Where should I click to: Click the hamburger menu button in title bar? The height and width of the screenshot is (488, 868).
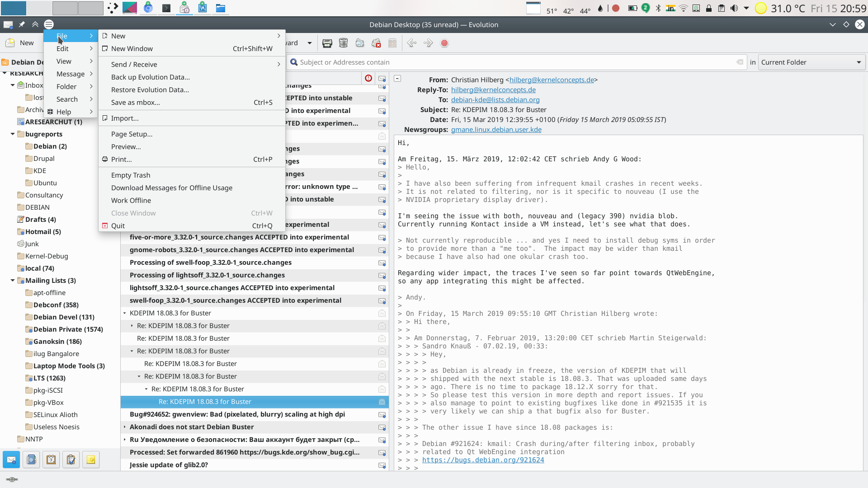tap(49, 24)
